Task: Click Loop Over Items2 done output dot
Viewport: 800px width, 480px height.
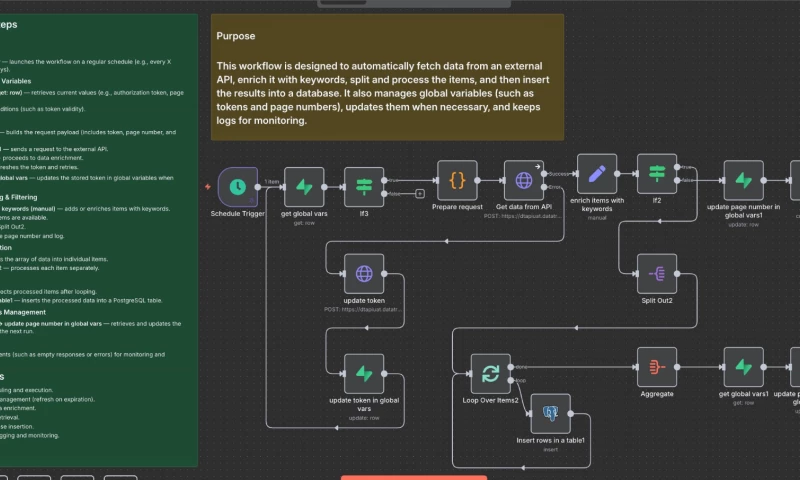Action: click(511, 367)
